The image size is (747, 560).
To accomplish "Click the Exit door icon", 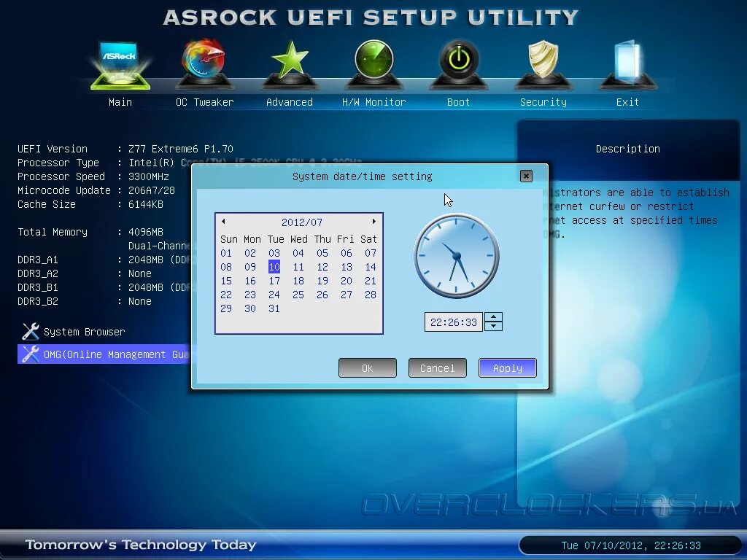I will pos(627,64).
